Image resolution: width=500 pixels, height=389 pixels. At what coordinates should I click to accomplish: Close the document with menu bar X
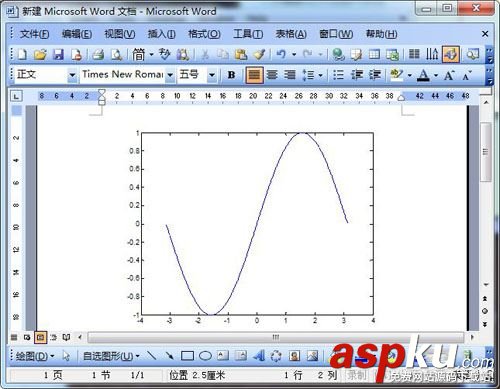click(485, 34)
